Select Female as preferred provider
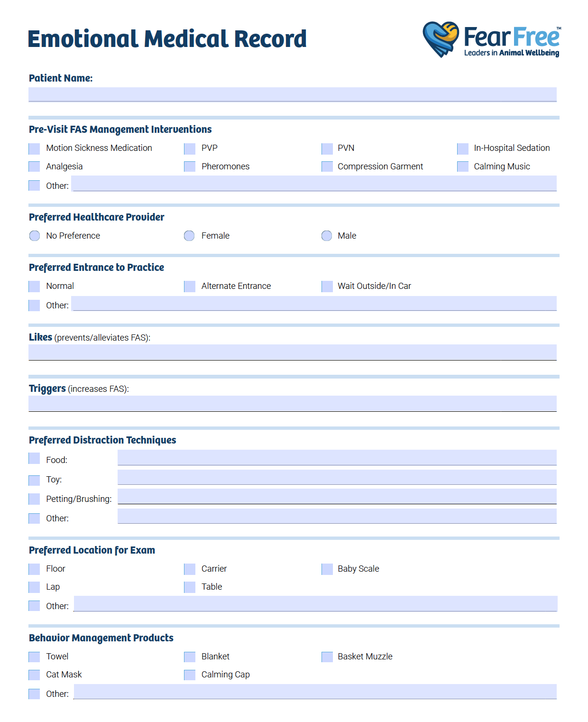 [x=189, y=236]
